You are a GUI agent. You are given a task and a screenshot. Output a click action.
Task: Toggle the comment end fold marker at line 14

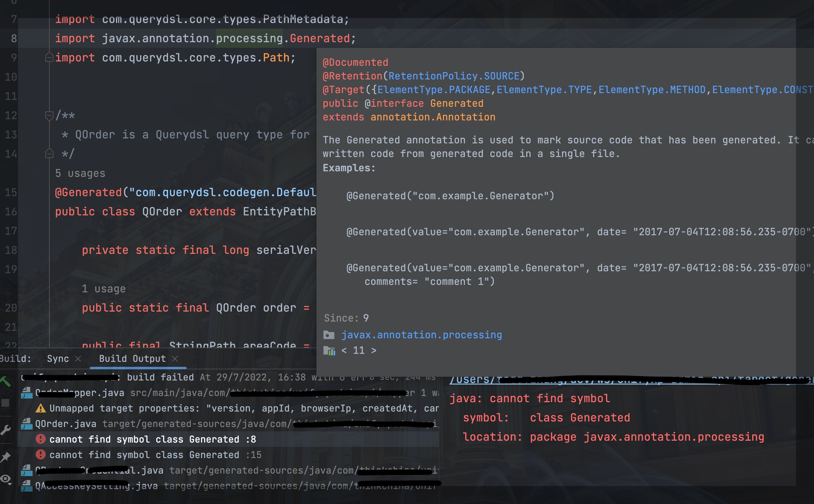point(49,154)
